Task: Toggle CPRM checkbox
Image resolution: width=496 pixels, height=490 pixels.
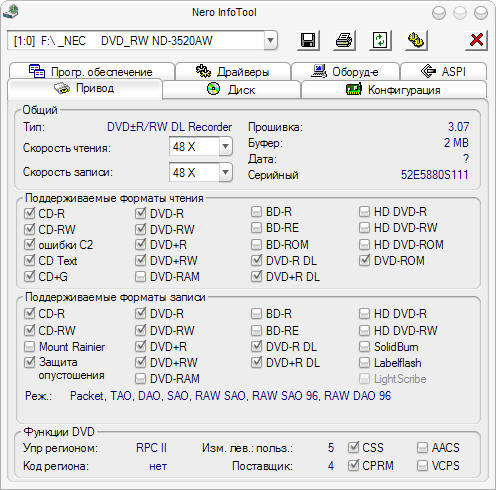Action: click(353, 465)
